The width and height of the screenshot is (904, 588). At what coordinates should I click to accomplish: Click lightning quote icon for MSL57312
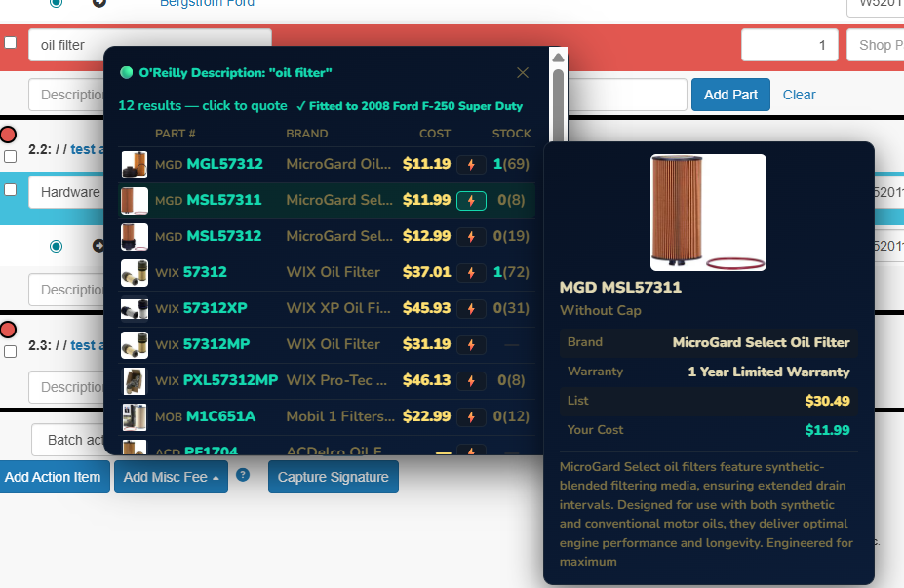(471, 236)
